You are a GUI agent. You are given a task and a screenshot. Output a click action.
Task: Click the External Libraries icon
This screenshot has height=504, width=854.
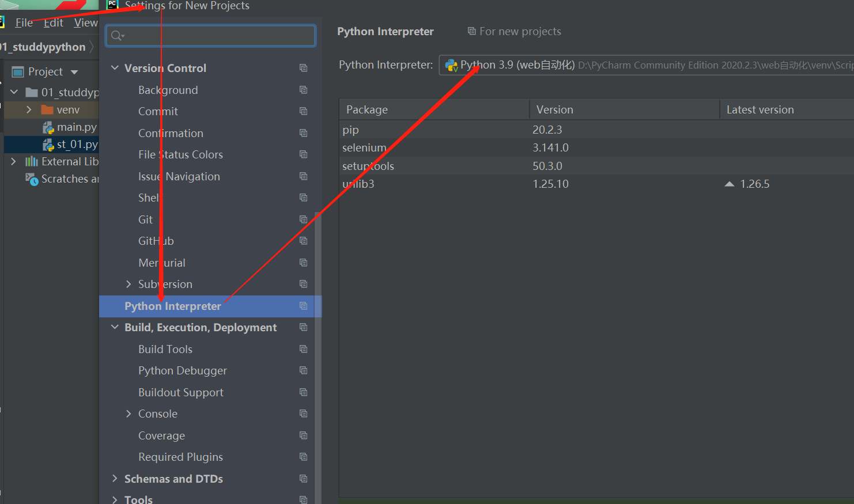click(32, 161)
